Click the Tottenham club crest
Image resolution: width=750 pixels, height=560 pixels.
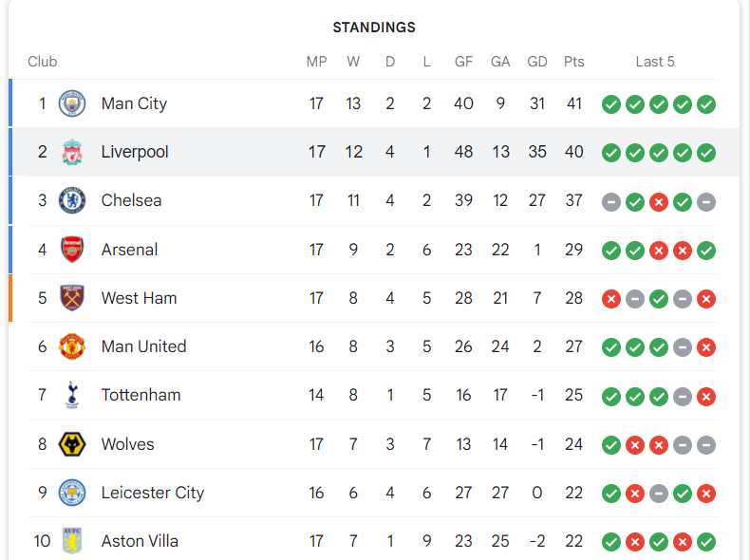coord(72,395)
